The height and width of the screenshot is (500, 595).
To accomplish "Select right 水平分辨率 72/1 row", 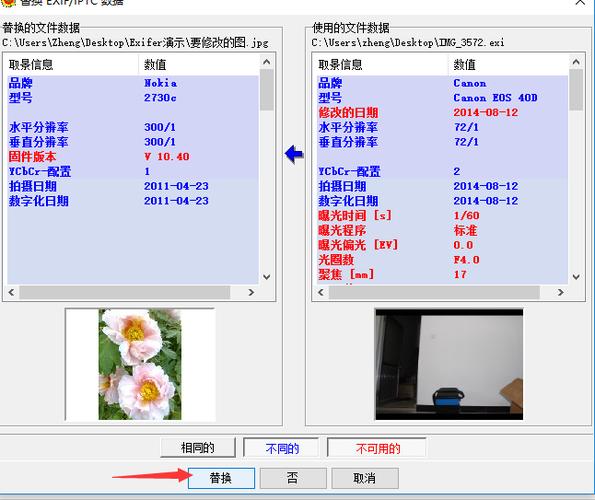I will [442, 127].
